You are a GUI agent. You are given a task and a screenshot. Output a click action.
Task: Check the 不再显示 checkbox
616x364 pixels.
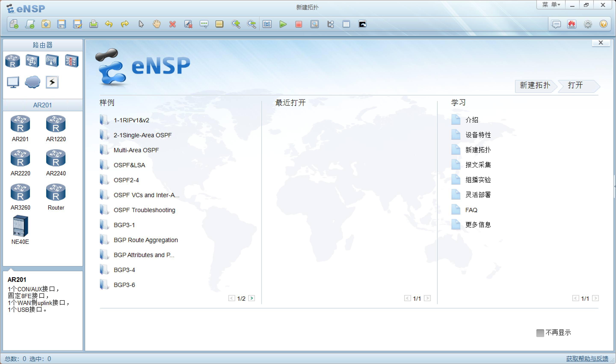coord(540,333)
